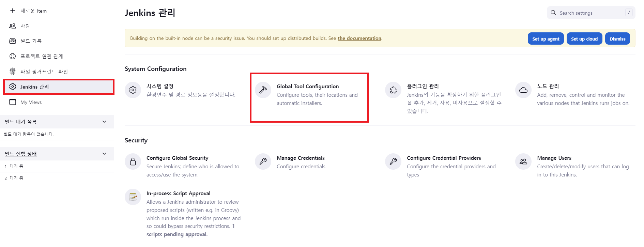Click the Security section heading
The height and width of the screenshot is (247, 644).
pyautogui.click(x=136, y=140)
